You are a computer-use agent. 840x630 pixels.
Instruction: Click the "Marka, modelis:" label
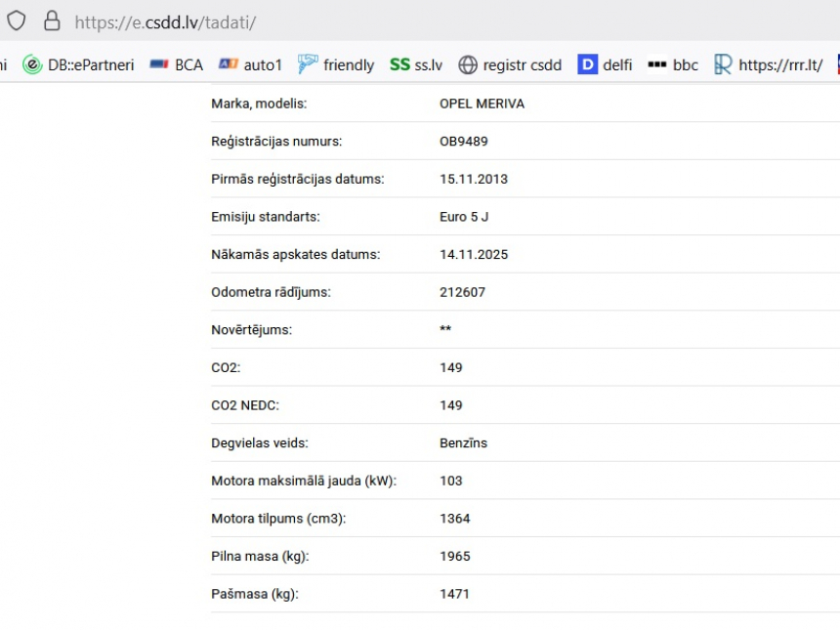(259, 104)
